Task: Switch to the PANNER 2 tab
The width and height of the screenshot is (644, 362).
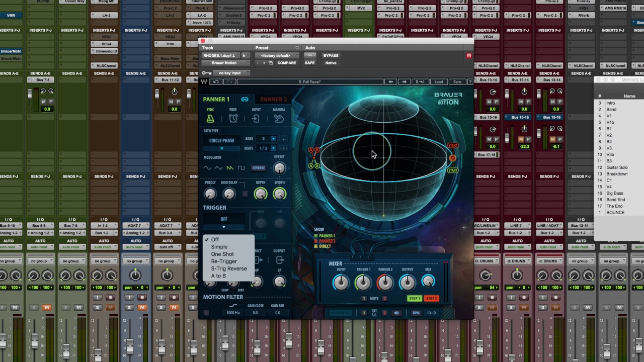Action: 273,100
